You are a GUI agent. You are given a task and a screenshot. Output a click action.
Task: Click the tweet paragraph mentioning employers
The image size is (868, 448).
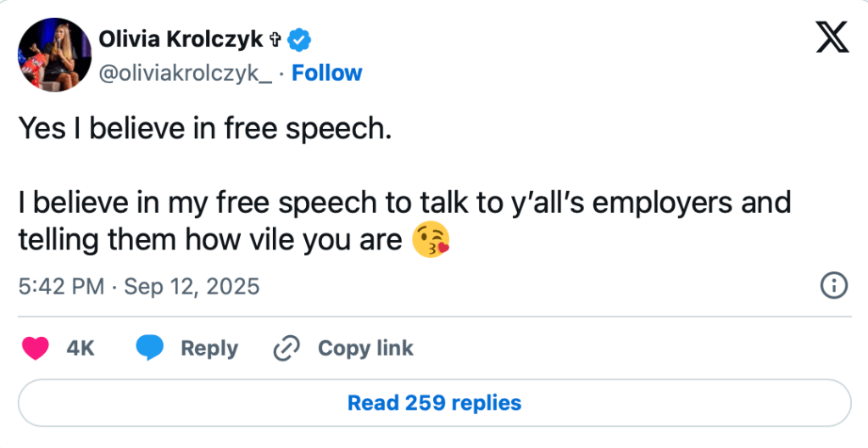(404, 221)
